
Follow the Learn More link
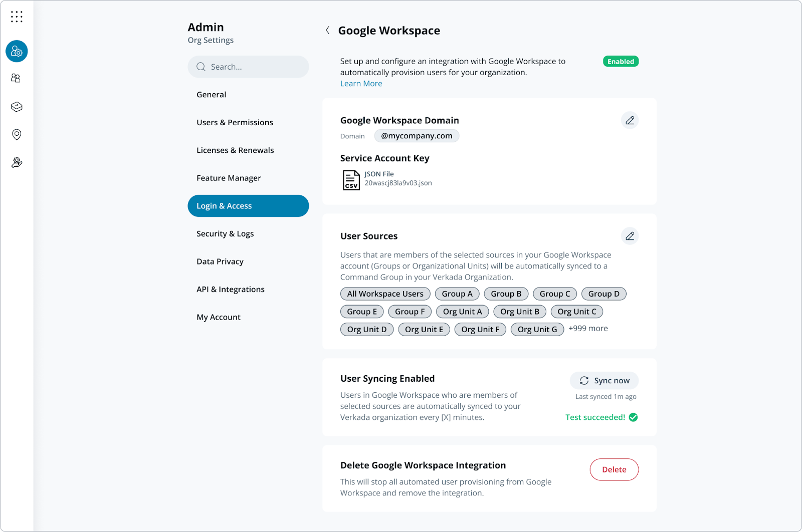pyautogui.click(x=361, y=84)
